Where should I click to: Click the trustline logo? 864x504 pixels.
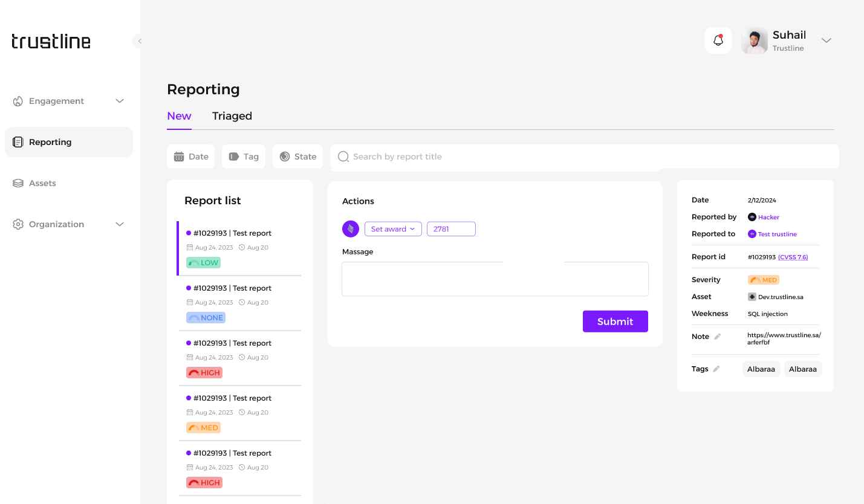[51, 41]
